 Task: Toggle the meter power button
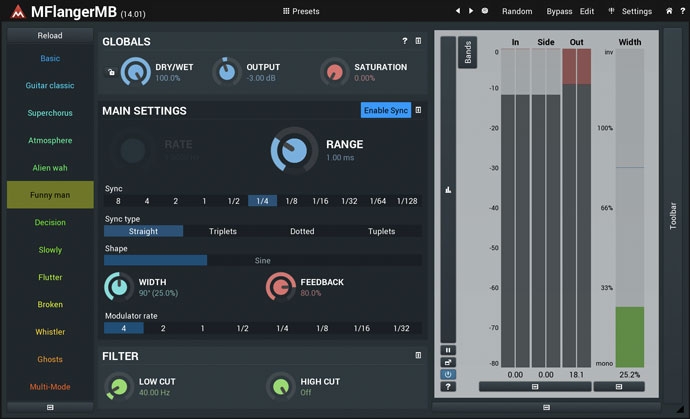[x=448, y=374]
